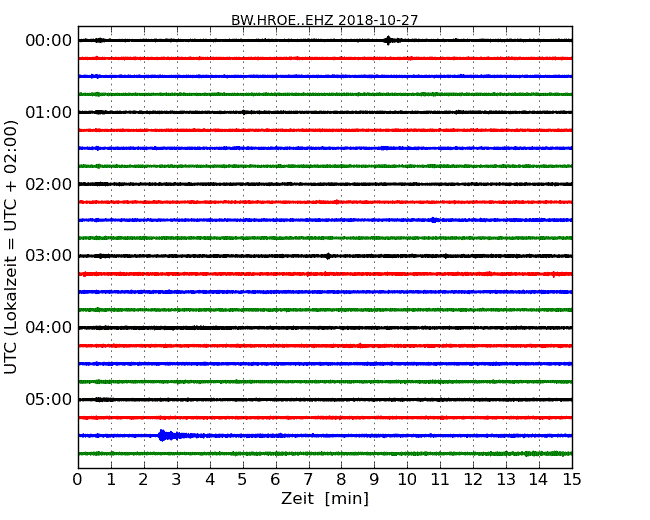
Task: Click the x-axis tick label 2
Action: (x=143, y=479)
